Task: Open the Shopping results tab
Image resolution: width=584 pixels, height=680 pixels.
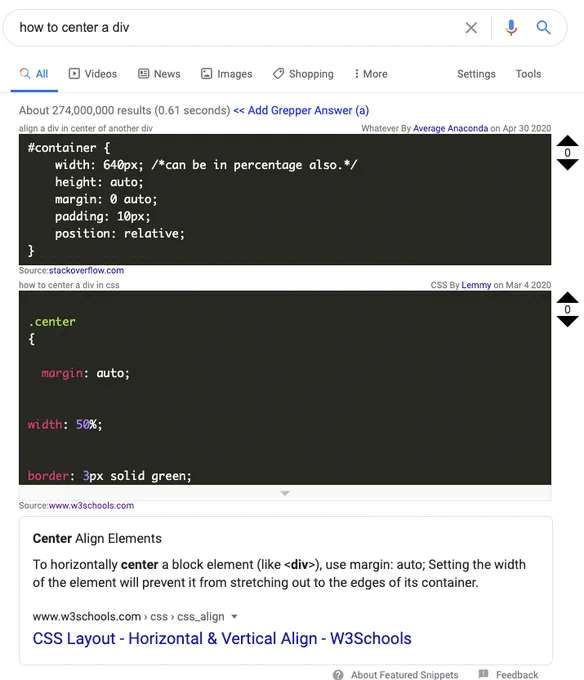Action: [303, 74]
